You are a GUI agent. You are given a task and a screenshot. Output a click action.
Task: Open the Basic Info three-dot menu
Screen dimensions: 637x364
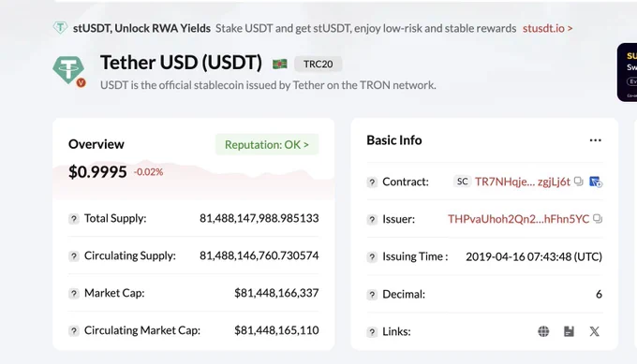click(x=595, y=140)
